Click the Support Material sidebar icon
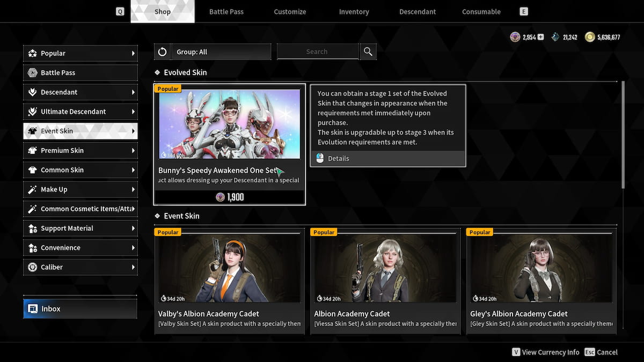Screen dimensions: 644x362 (33, 228)
